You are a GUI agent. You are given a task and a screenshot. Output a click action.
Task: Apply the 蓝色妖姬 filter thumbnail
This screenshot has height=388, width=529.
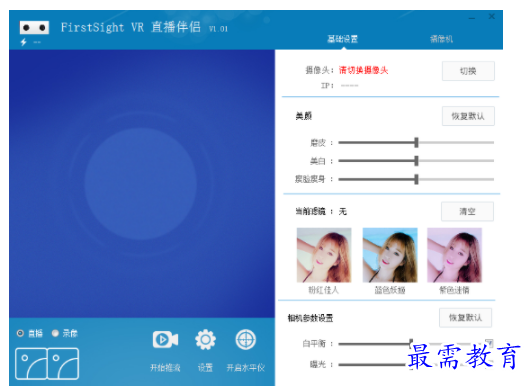[x=390, y=255]
